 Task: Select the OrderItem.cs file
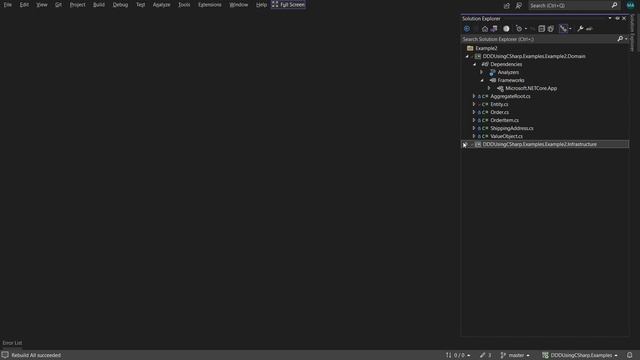click(x=504, y=120)
